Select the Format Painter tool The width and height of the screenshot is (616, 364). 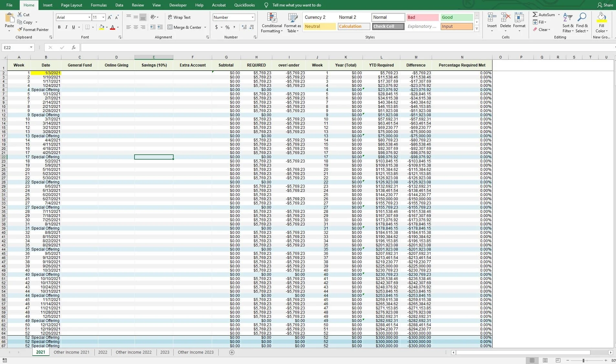(33, 29)
